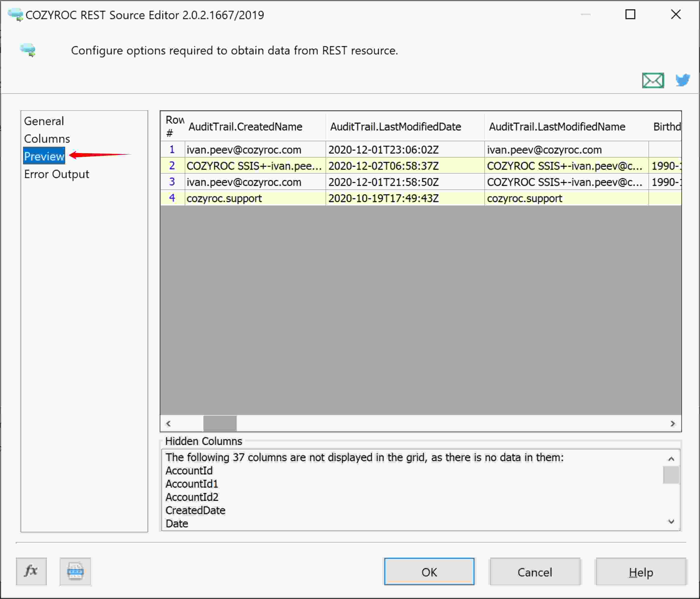Open the Twitter bird icon

(683, 80)
